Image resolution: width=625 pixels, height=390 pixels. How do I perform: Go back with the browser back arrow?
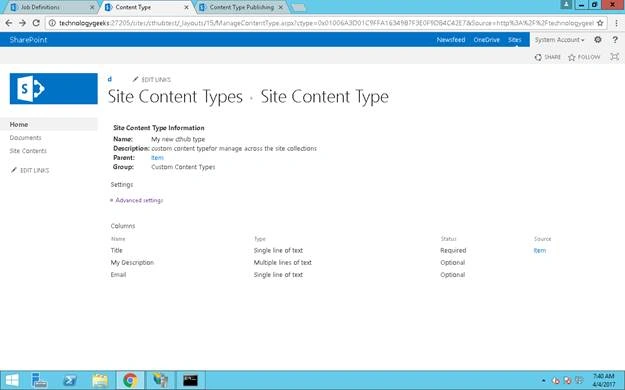pyautogui.click(x=9, y=23)
